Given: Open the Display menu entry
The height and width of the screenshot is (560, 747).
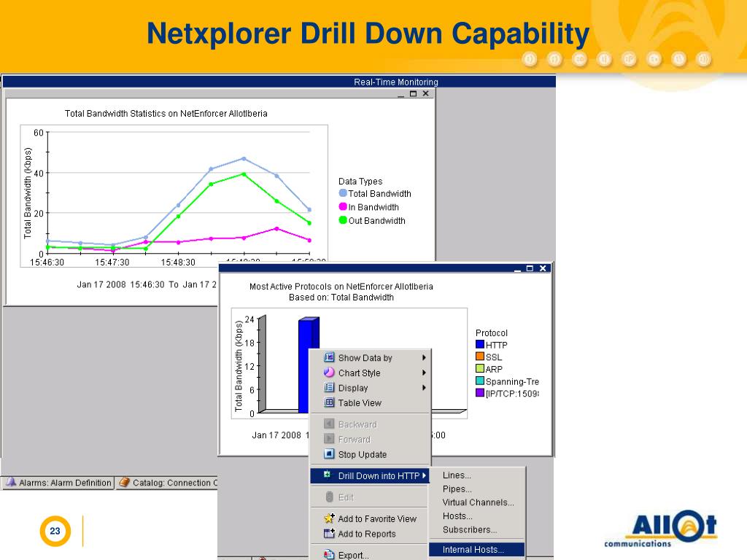Looking at the screenshot, I should click(x=370, y=388).
